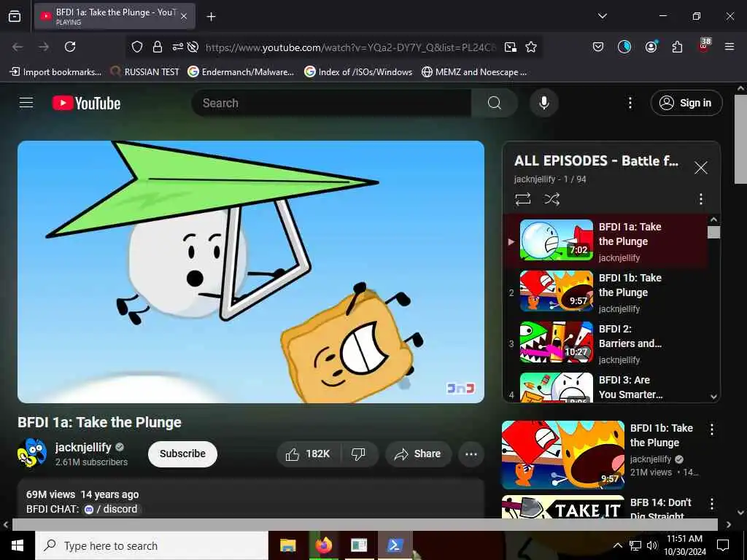The height and width of the screenshot is (560, 747).
Task: Click the video player to pause
Action: coord(251,272)
